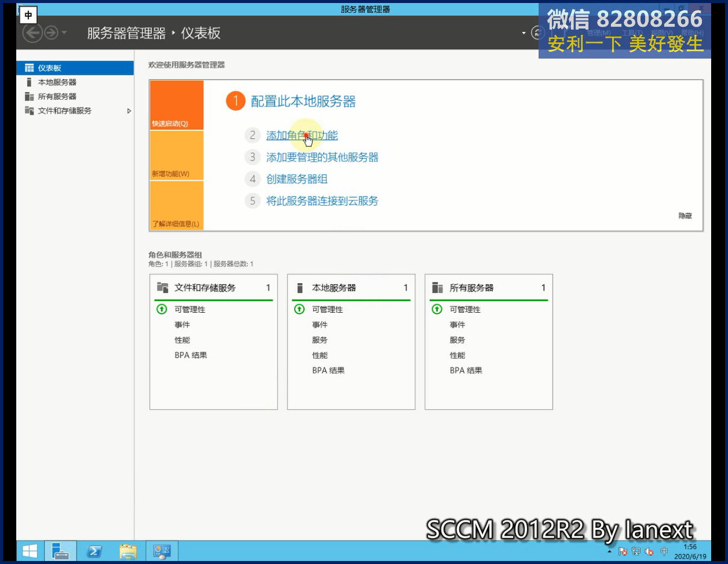This screenshot has width=728, height=564.
Task: Click green 可管理性 icon in 本地服务器 tile
Action: pyautogui.click(x=300, y=309)
